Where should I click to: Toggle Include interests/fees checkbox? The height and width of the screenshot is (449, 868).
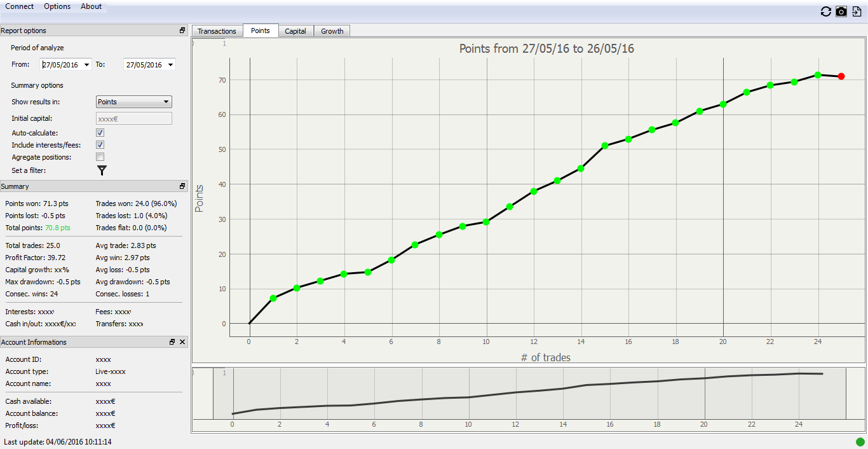pyautogui.click(x=100, y=145)
